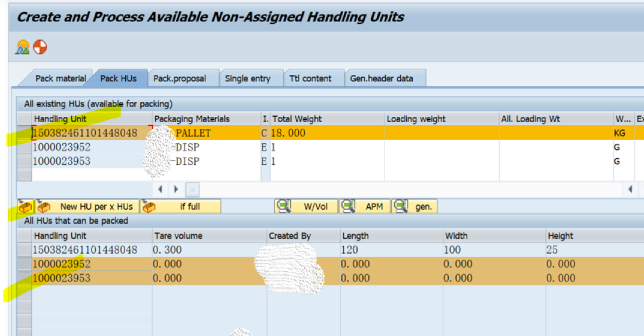Click the Pack icon button left of New HU per x HUs
The width and height of the screenshot is (644, 336).
coord(26,206)
